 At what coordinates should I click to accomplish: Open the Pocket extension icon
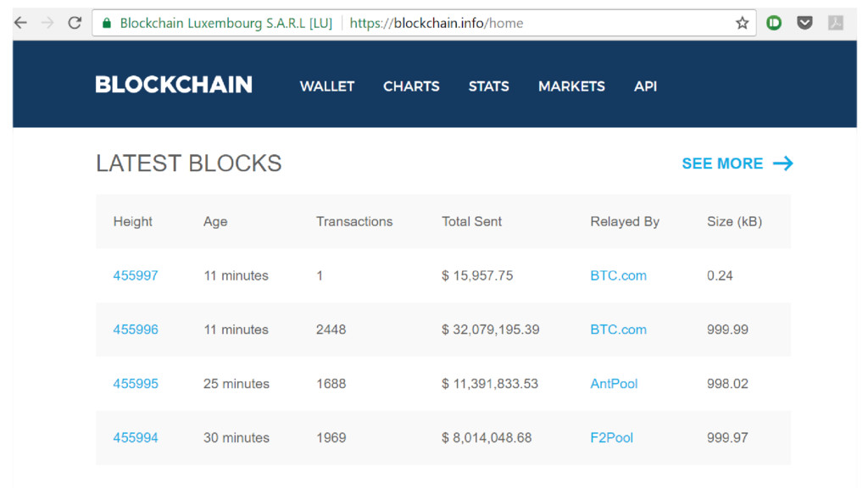[805, 23]
